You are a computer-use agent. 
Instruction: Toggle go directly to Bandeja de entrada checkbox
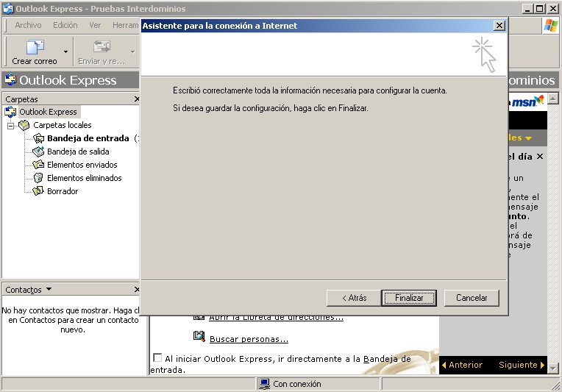[157, 357]
